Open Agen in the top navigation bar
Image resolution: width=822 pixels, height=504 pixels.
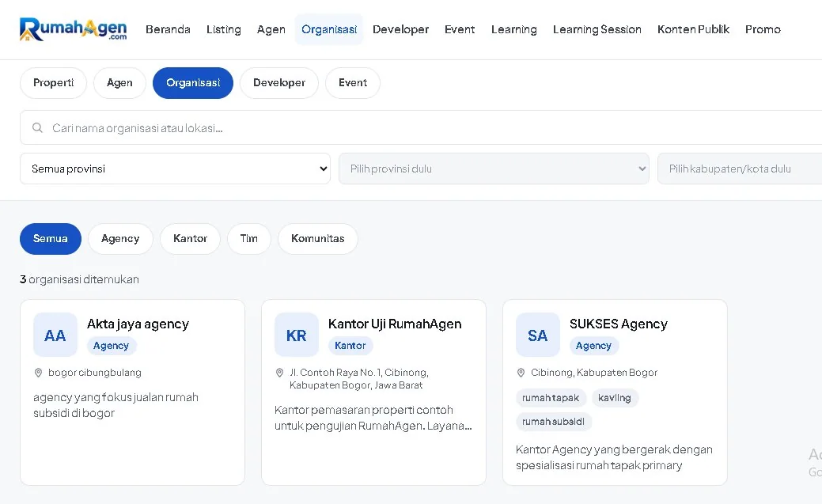(x=271, y=29)
